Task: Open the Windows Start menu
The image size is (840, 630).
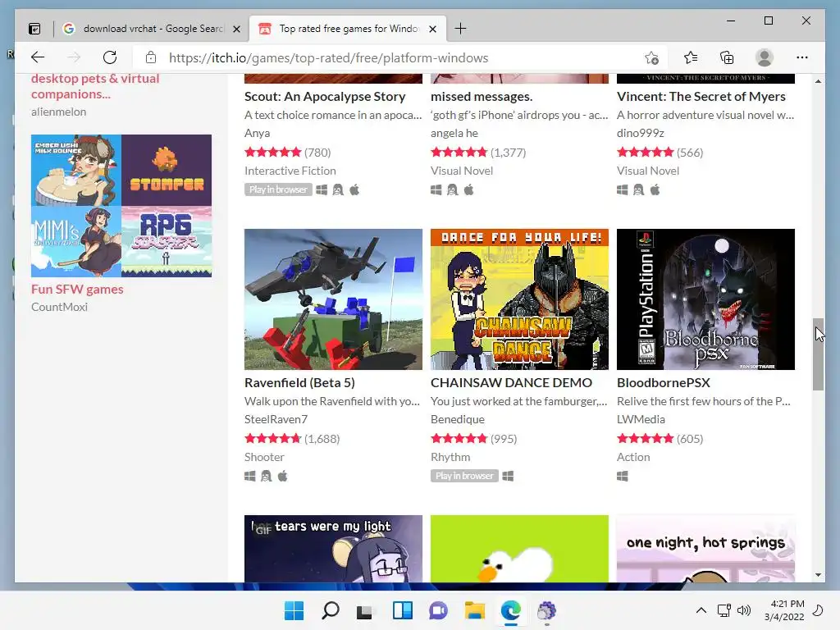Action: (x=294, y=610)
